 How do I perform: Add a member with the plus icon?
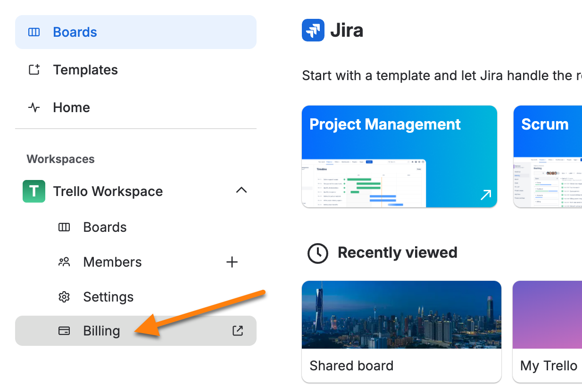tap(232, 262)
